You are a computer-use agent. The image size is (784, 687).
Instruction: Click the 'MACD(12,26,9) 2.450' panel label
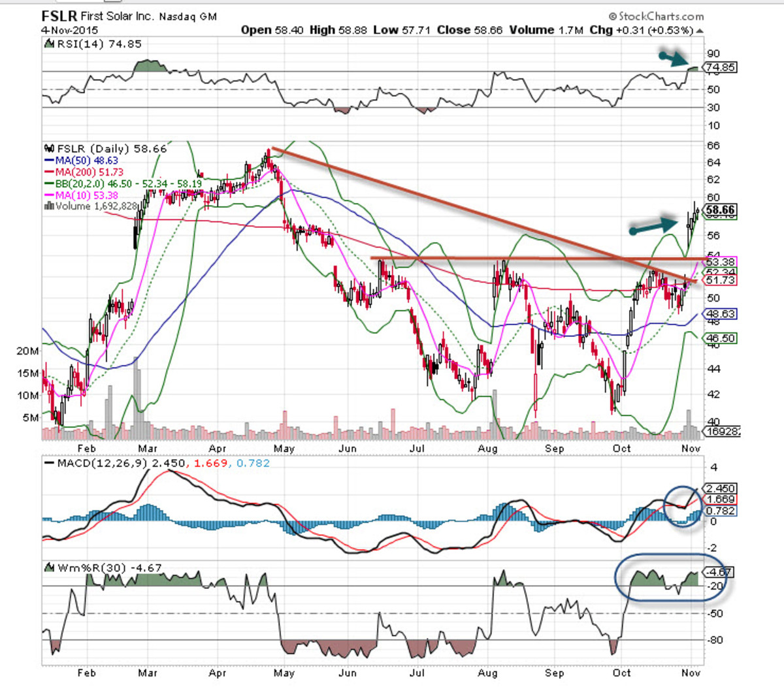(121, 463)
